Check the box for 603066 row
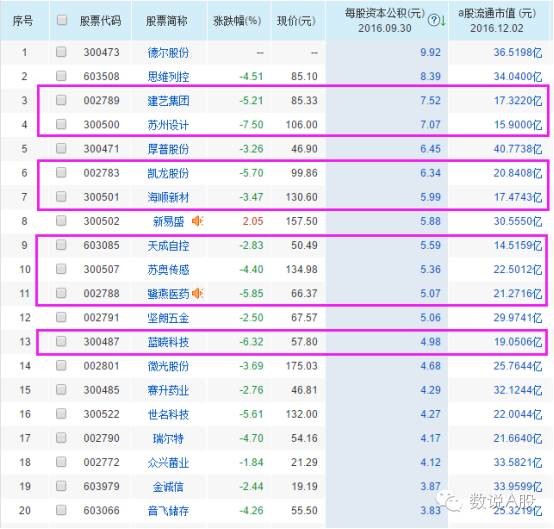Image resolution: width=554 pixels, height=529 pixels. click(61, 510)
